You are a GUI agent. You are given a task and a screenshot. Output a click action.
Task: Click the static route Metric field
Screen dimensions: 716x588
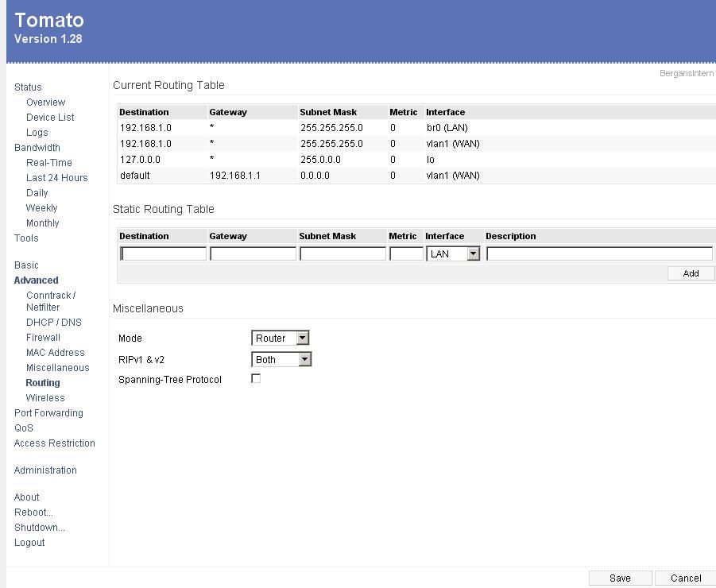406,253
